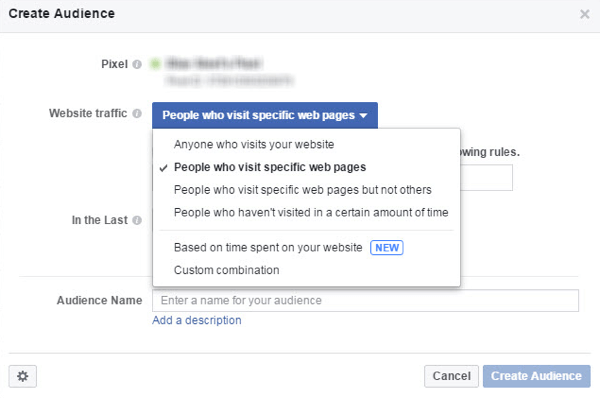Close the Create Audience dialog
600x398 pixels.
(584, 14)
